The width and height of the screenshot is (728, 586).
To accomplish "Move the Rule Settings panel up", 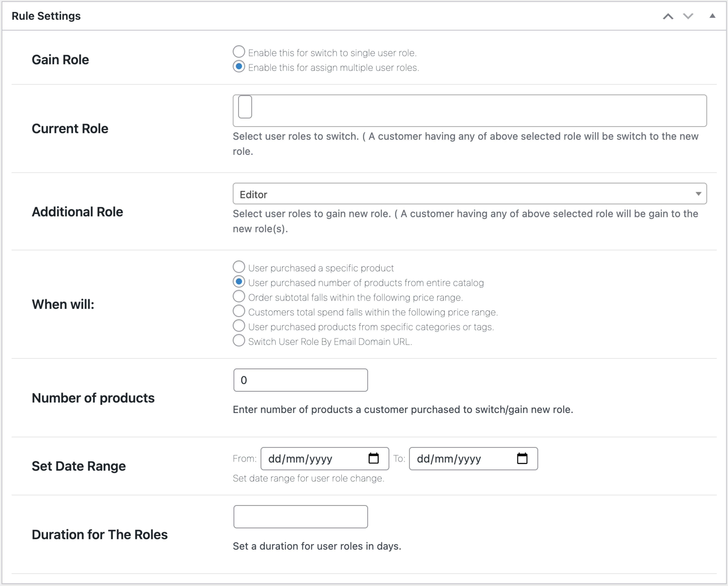I will coord(668,15).
